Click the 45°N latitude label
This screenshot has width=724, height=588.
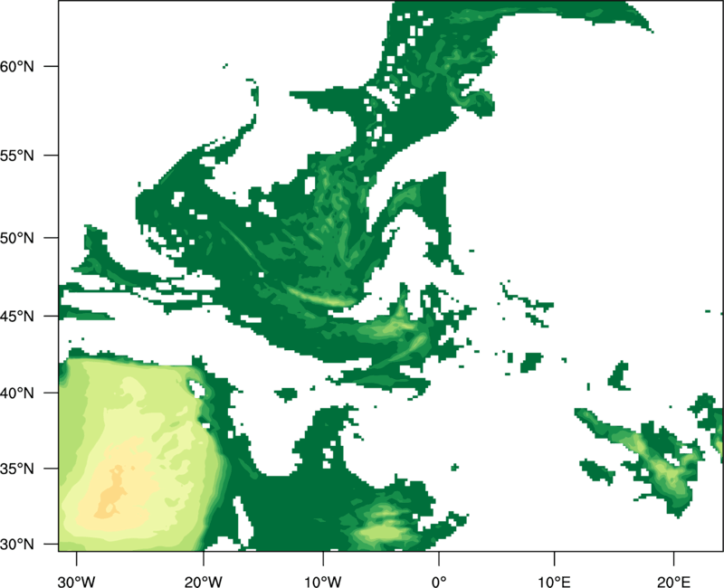point(17,316)
